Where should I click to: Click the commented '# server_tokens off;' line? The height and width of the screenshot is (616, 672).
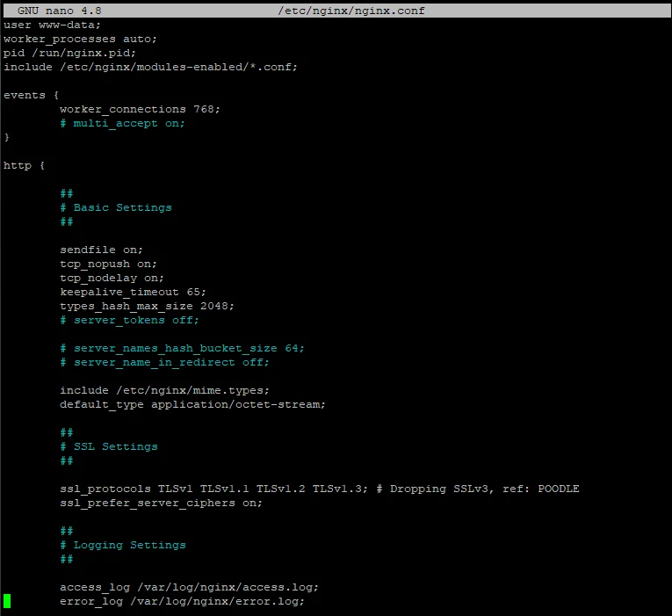pyautogui.click(x=129, y=320)
